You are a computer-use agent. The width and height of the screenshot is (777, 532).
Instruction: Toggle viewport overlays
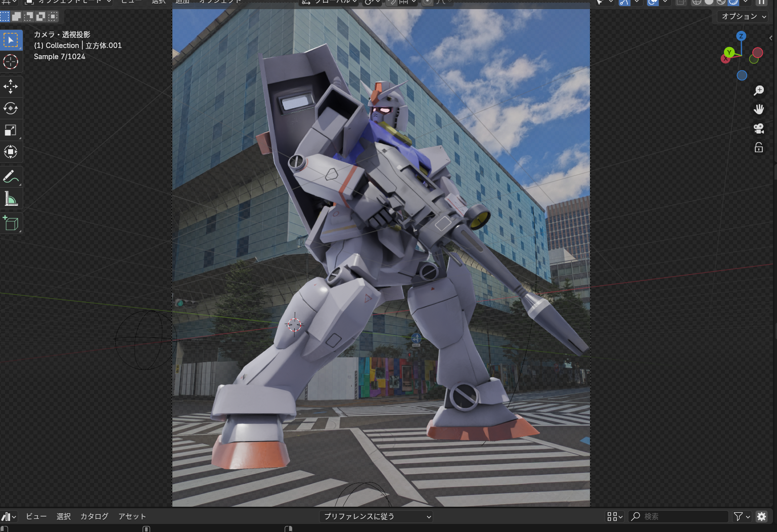point(653,2)
